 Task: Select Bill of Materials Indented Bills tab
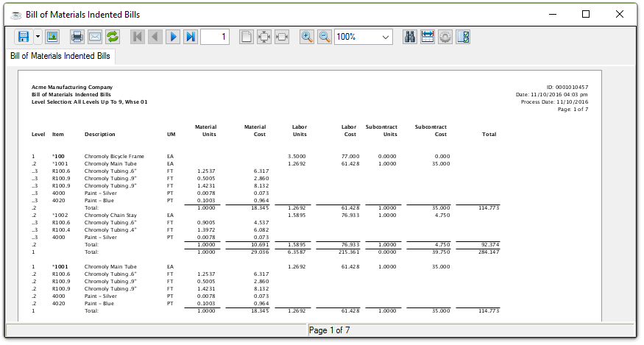(x=60, y=56)
